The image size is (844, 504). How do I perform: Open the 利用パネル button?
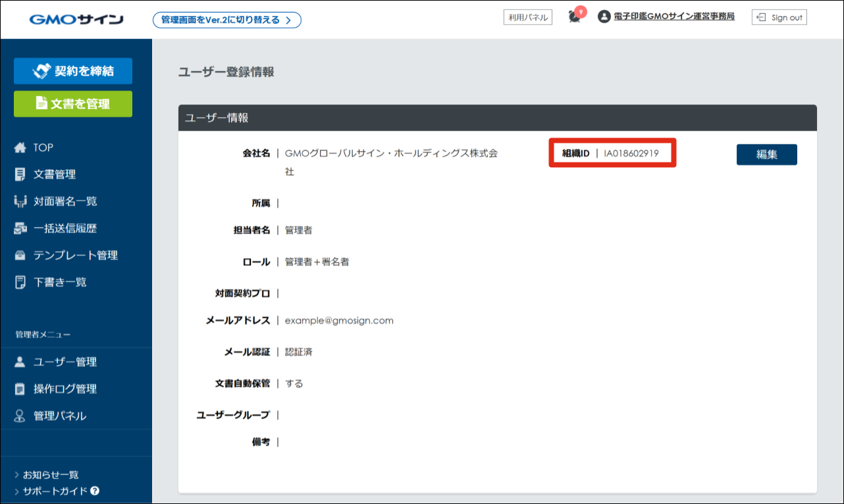tap(528, 18)
